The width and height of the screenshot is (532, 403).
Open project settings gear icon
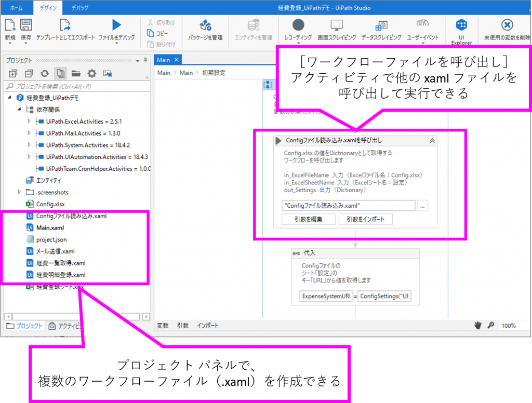[92, 74]
